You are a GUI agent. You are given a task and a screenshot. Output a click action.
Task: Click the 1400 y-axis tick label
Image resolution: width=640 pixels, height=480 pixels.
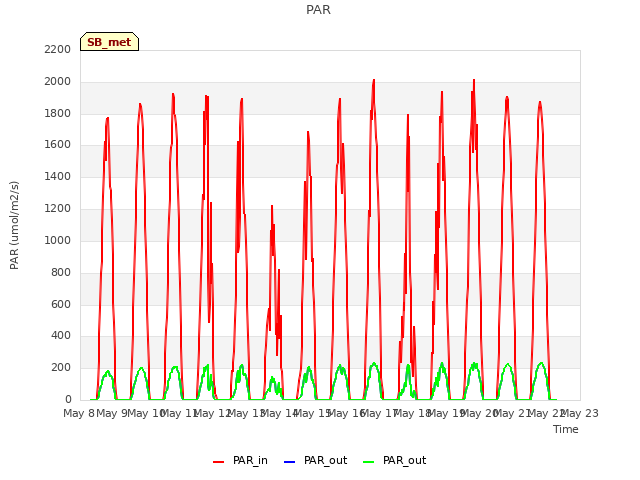58,177
